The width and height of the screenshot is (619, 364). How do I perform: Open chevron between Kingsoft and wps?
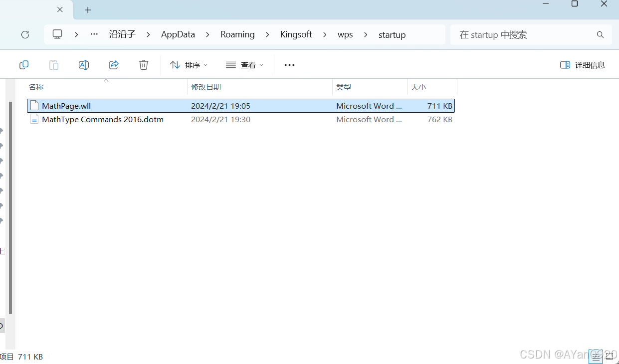(325, 34)
